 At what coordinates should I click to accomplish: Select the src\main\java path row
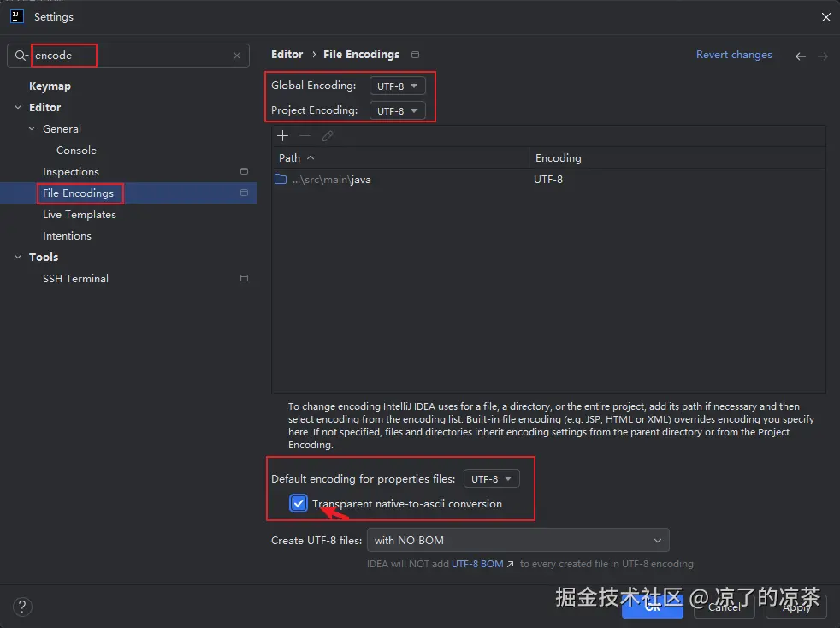tap(548, 180)
